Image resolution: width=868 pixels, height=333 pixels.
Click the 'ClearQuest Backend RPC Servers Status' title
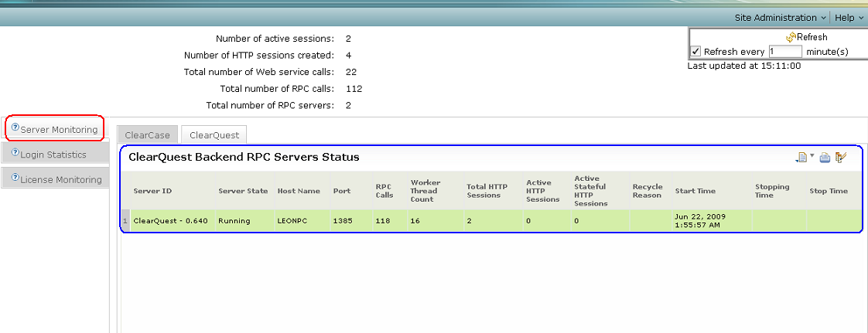pos(244,157)
